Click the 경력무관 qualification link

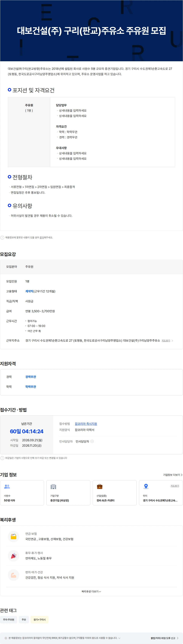coord(30,377)
